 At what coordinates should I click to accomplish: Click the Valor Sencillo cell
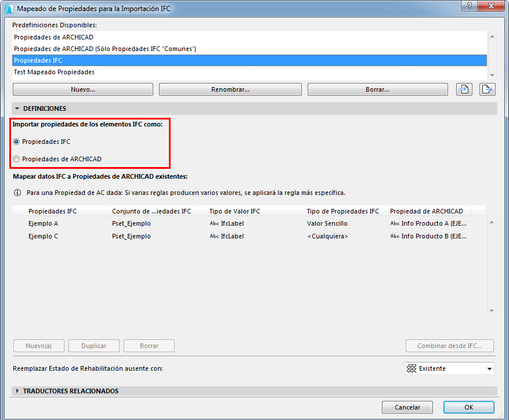[327, 223]
